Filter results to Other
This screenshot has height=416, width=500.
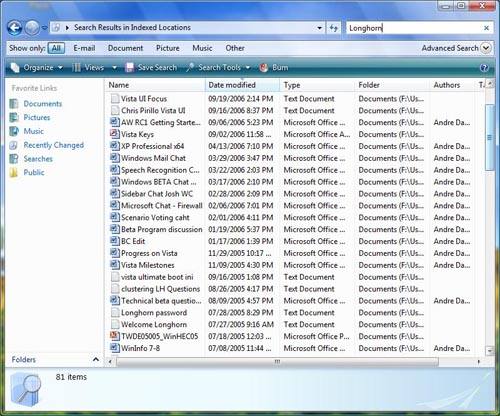tap(235, 48)
